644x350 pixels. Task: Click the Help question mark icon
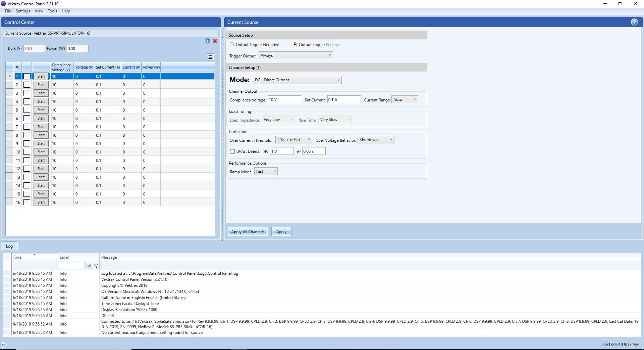(634, 22)
